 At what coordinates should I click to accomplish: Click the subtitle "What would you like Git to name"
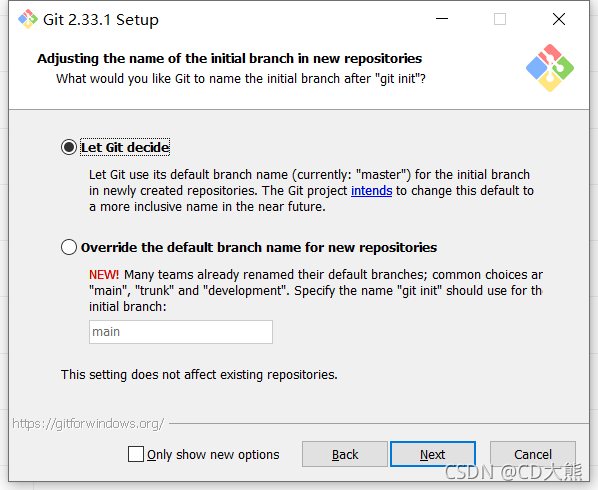[241, 79]
